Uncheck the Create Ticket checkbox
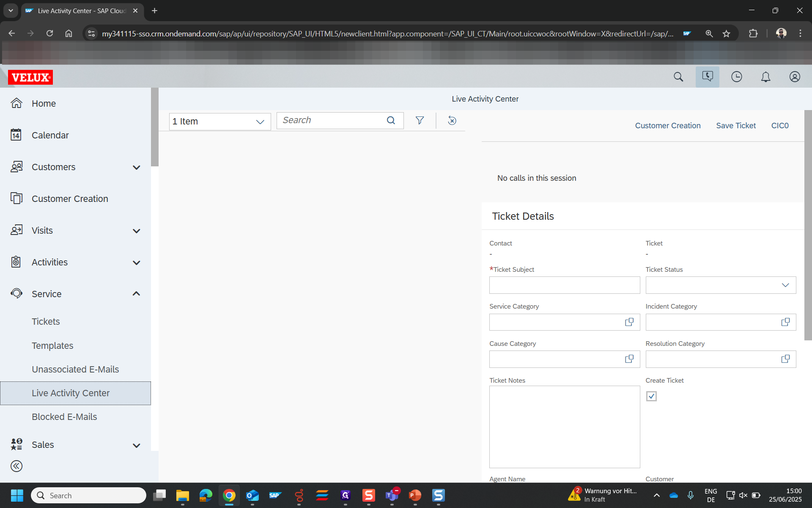 (651, 396)
